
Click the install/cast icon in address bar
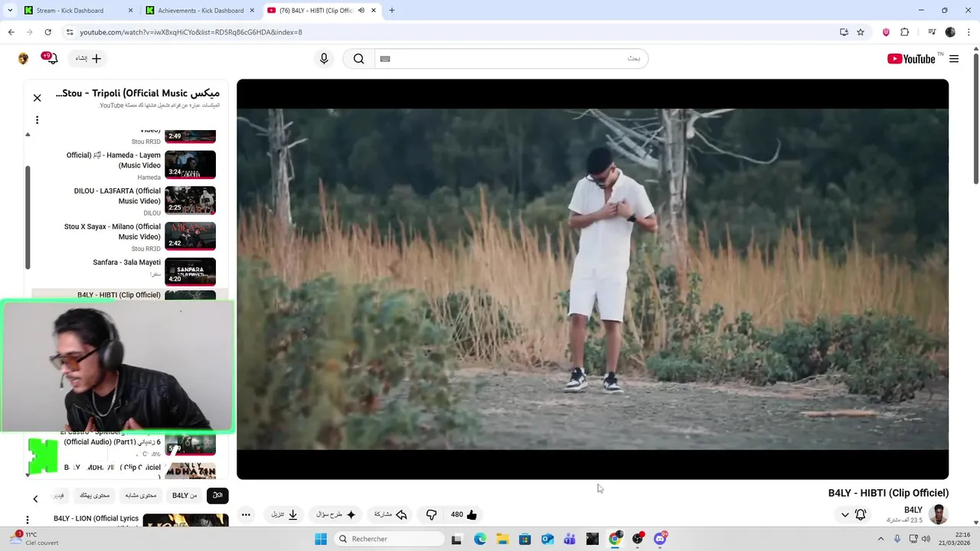844,32
